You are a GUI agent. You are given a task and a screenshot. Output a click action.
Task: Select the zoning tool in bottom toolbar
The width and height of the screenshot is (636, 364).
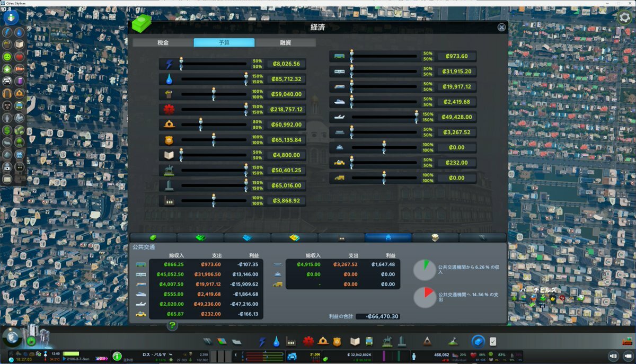coord(222,341)
